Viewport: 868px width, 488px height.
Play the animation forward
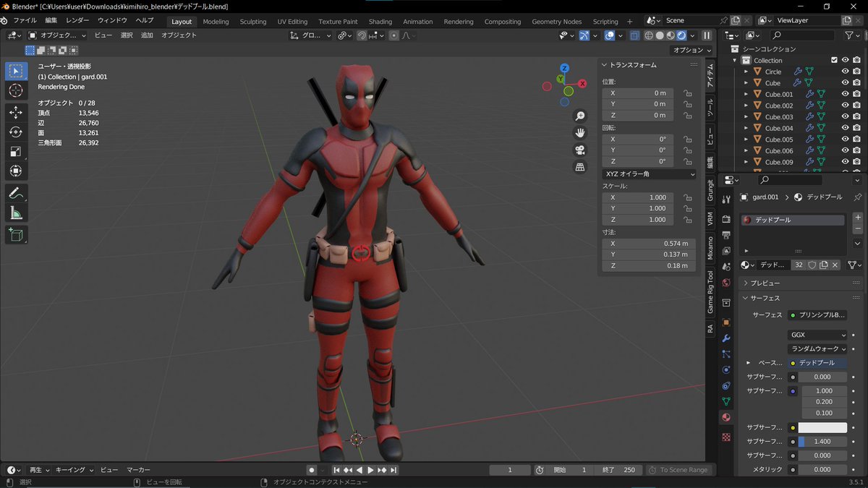[371, 470]
